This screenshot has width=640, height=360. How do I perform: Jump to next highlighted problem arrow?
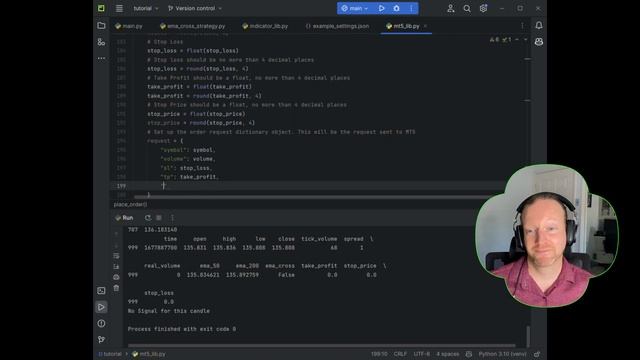click(x=525, y=40)
